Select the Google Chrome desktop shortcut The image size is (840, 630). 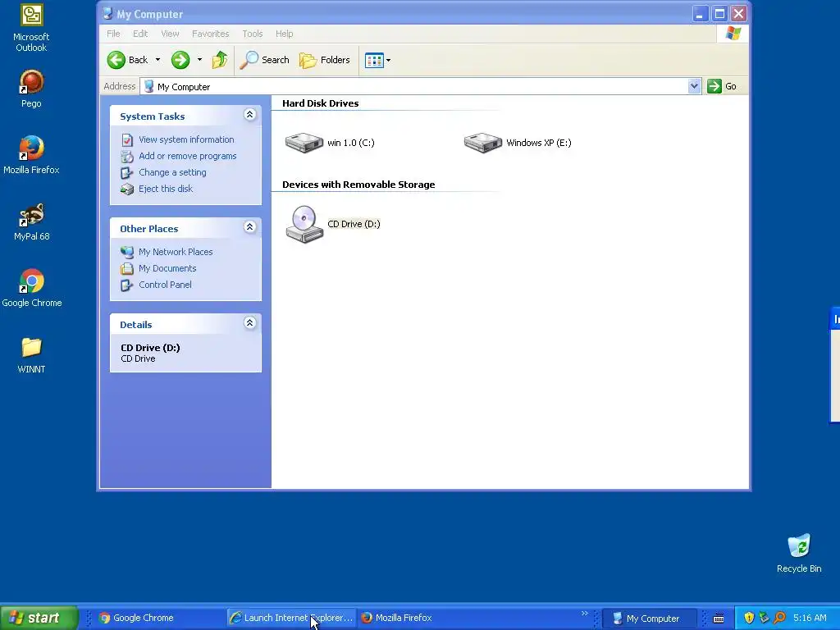click(x=32, y=288)
